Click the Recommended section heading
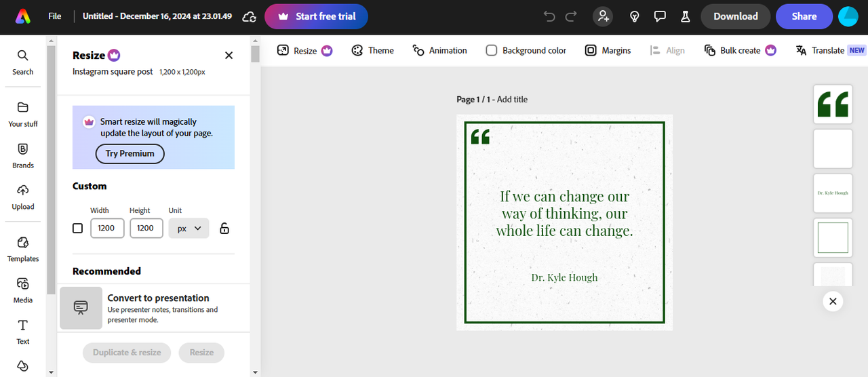Viewport: 868px width, 377px height. [106, 271]
